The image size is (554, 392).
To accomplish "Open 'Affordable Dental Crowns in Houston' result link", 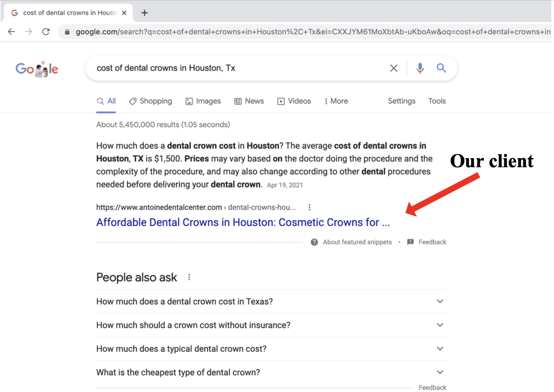I will point(243,222).
